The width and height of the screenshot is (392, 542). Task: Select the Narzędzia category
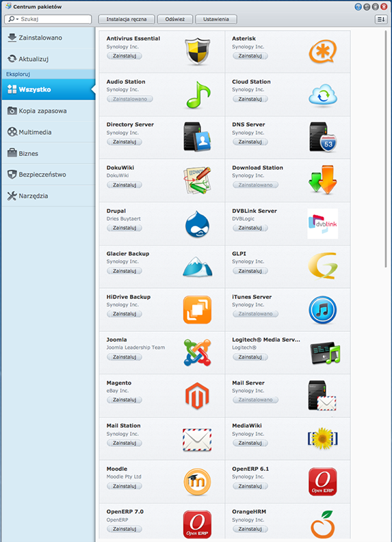point(49,196)
